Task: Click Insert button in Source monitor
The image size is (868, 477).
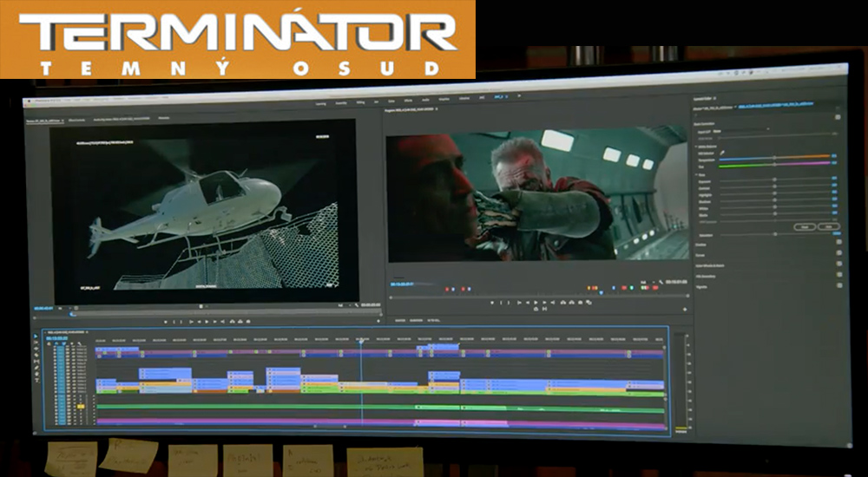Action: [233, 322]
